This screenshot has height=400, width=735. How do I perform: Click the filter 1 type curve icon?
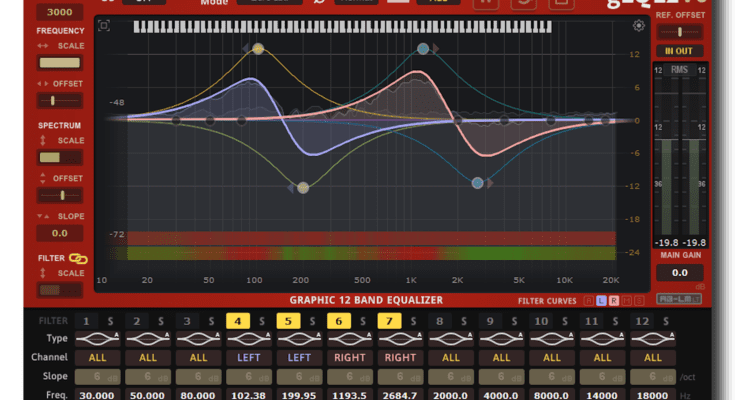click(x=97, y=339)
